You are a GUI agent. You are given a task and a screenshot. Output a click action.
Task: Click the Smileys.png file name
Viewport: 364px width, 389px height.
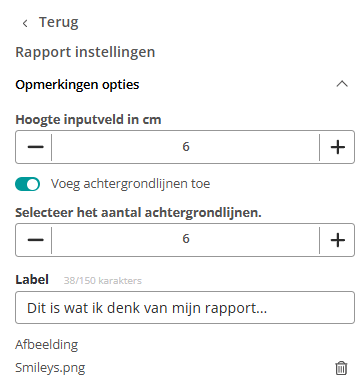click(x=50, y=368)
